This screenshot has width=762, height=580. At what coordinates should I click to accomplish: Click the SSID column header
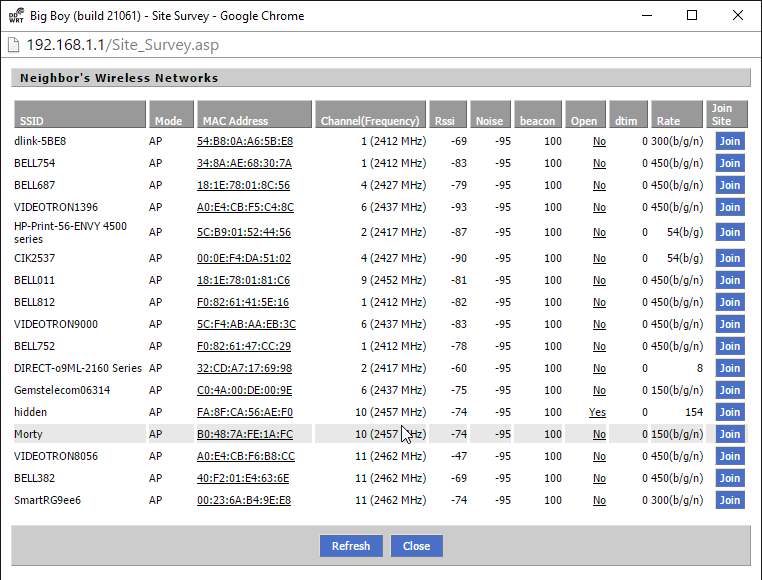pos(80,114)
